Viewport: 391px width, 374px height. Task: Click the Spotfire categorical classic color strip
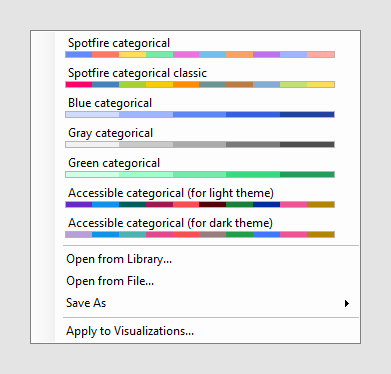(x=200, y=84)
